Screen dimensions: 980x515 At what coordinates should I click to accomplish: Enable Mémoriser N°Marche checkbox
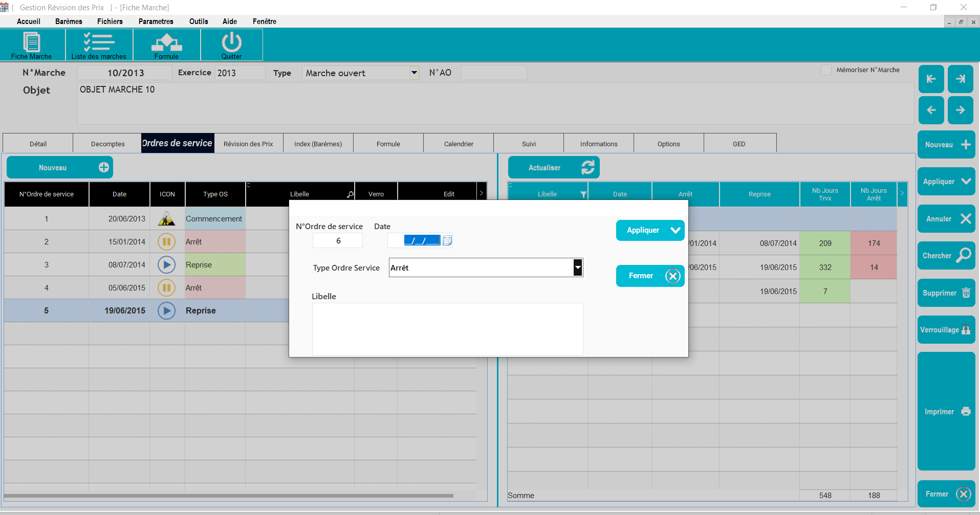click(826, 70)
